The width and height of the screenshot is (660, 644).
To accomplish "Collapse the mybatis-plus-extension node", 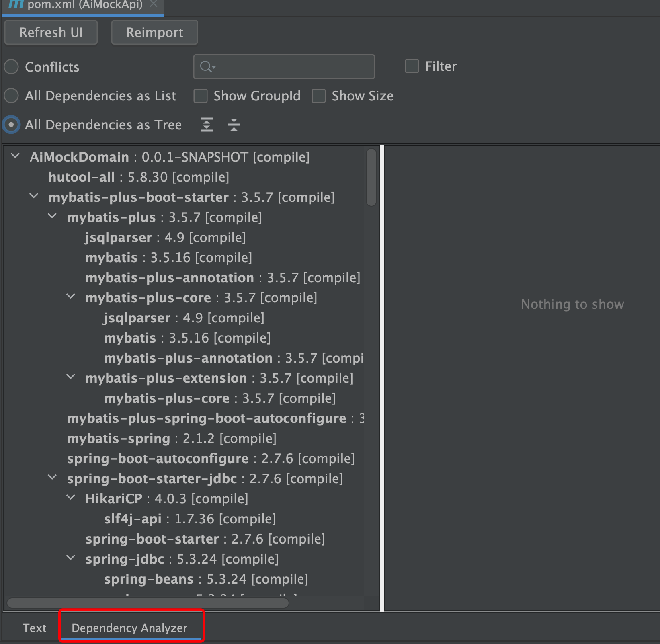I will 71,377.
